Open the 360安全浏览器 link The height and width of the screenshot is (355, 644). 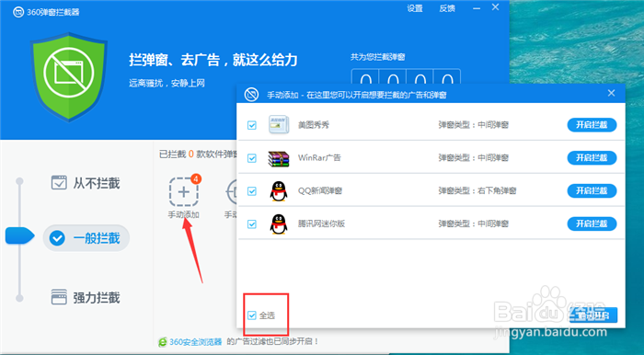point(195,341)
